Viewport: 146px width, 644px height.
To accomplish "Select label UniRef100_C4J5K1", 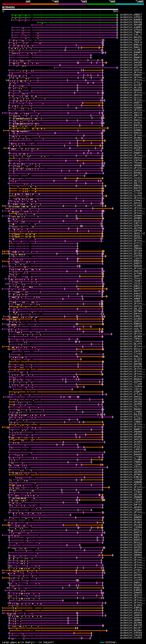I will click(131, 50).
